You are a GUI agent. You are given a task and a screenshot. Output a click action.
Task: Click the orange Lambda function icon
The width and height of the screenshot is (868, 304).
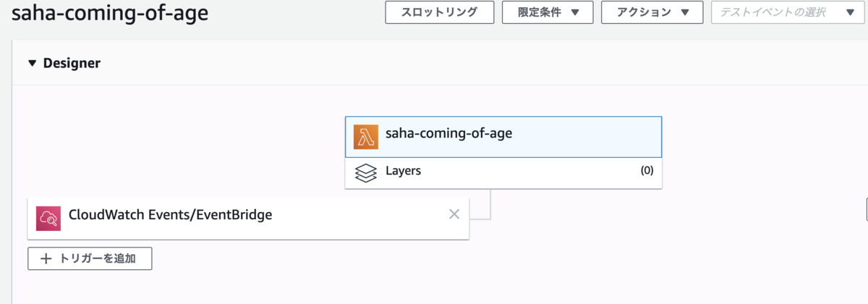pyautogui.click(x=366, y=137)
